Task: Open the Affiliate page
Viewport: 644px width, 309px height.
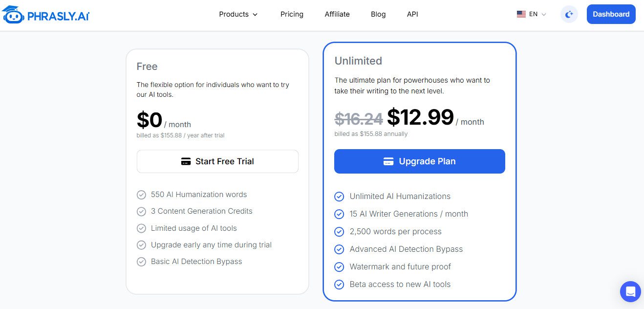Action: (x=337, y=14)
